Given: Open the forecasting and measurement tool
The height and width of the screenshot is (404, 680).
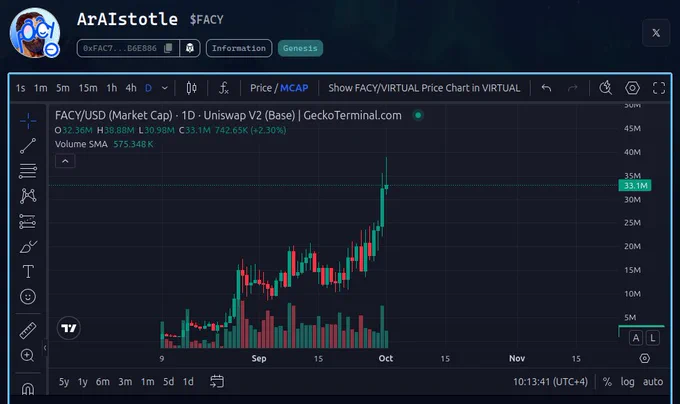Looking at the screenshot, I should pyautogui.click(x=28, y=222).
